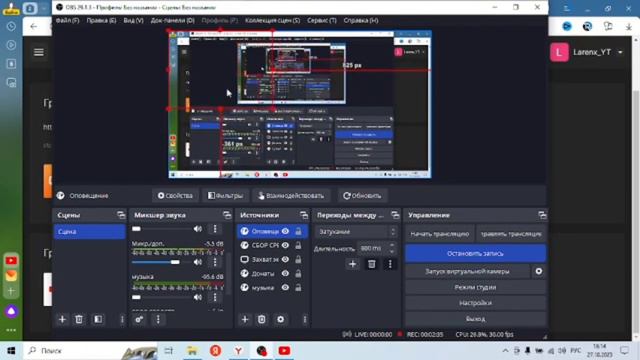Open purple Alice assistant in browser sidebar
The height and width of the screenshot is (360, 640).
[11, 311]
